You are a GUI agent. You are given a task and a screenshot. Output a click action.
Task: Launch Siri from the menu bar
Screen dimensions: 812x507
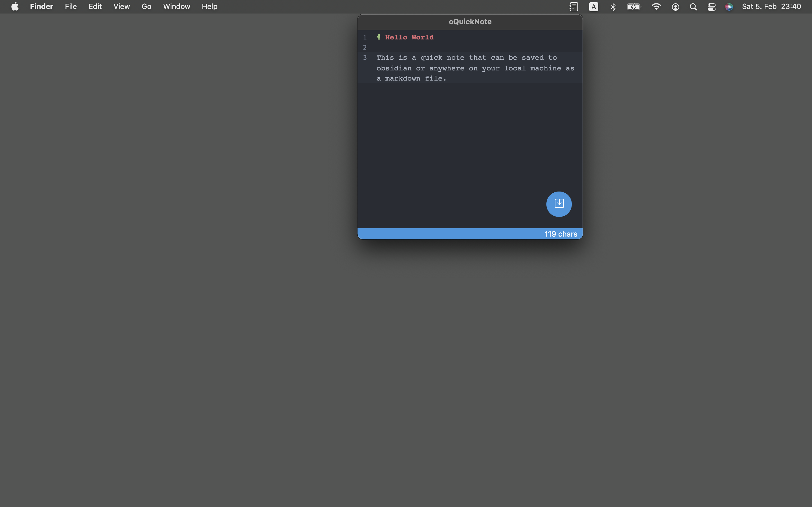pos(729,7)
